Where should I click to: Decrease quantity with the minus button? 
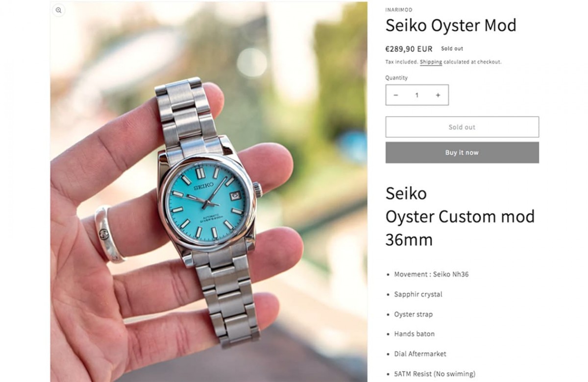396,95
